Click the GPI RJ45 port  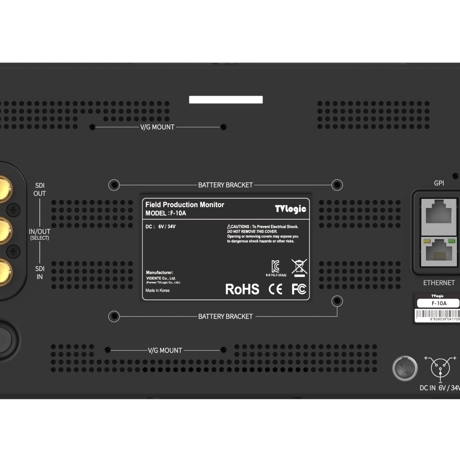point(439,216)
